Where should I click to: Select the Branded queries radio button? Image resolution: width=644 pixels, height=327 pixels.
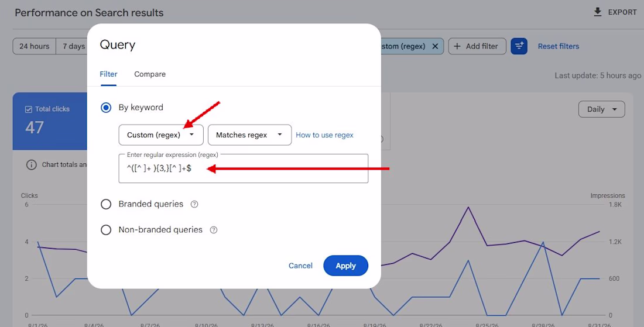tap(106, 204)
